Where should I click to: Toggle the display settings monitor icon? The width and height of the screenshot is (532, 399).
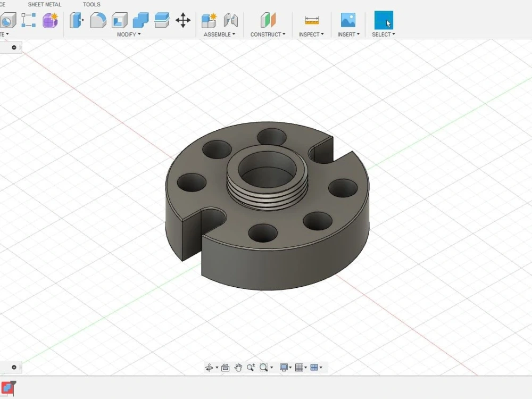click(x=284, y=367)
